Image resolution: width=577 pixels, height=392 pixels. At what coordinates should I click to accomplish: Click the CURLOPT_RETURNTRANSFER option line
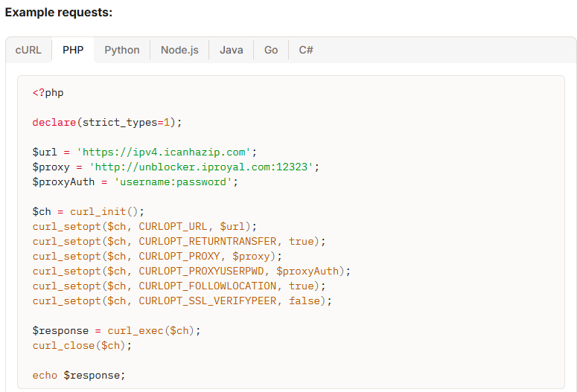[179, 241]
